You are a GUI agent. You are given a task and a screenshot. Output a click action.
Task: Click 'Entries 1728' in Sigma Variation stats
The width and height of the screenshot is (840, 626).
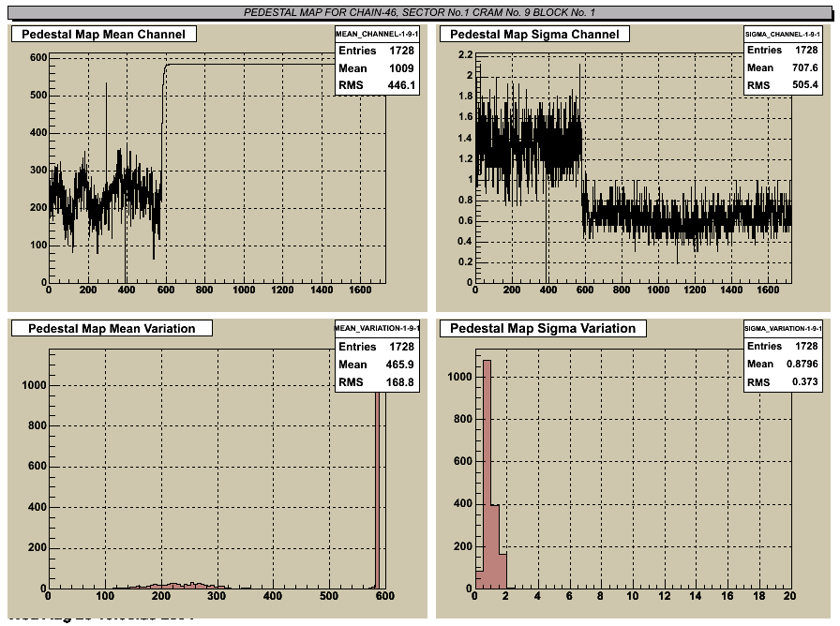coord(783,346)
